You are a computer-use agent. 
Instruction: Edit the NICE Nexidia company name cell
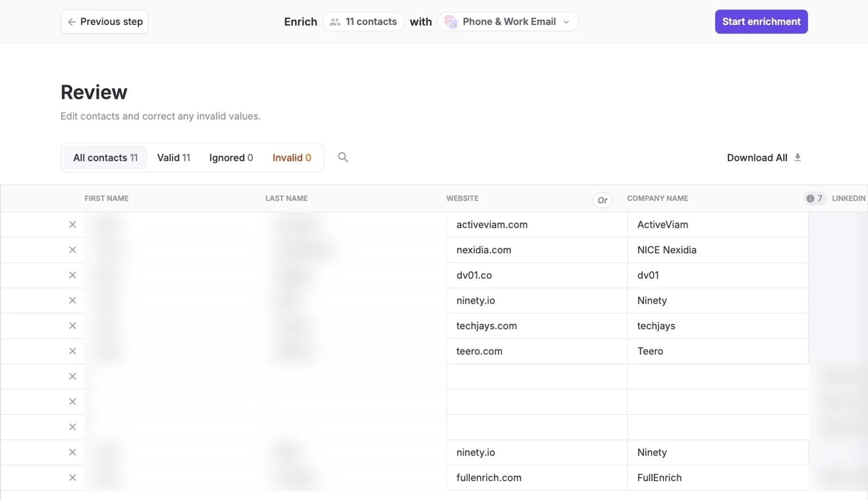(718, 250)
